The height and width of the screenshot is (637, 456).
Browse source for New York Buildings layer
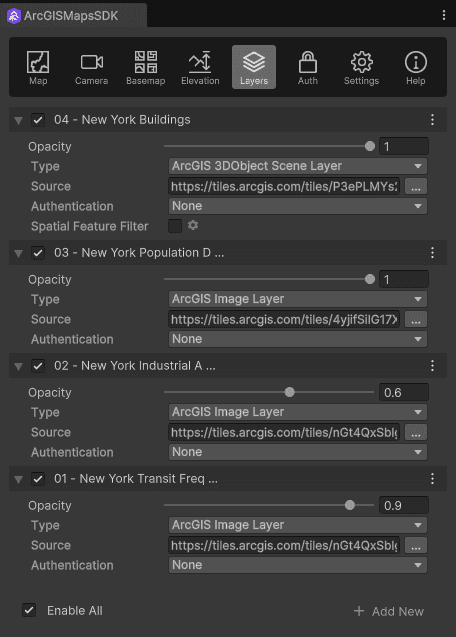point(416,186)
